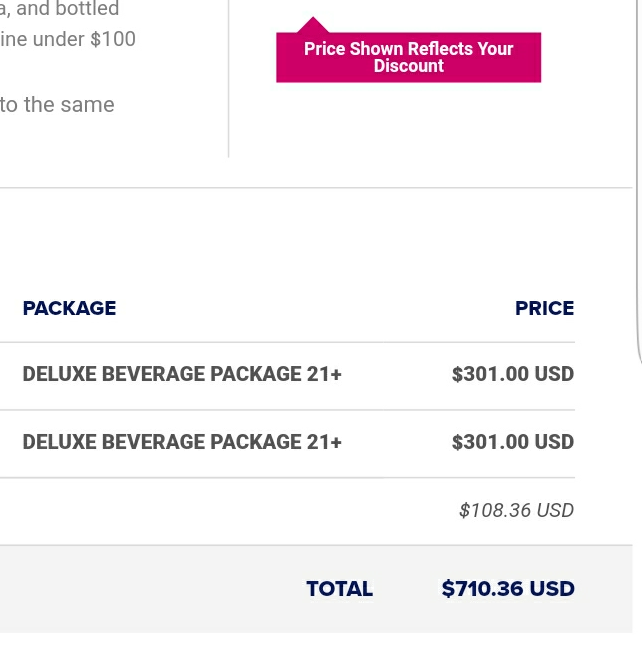Click the word 'Price' inside the pink badge
This screenshot has width=642, height=648.
(x=325, y=49)
